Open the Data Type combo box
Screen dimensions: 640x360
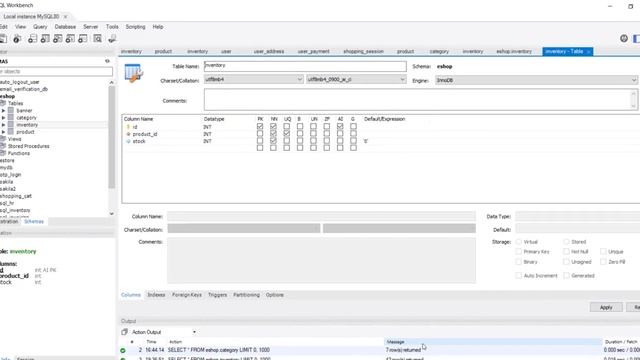[x=578, y=216]
